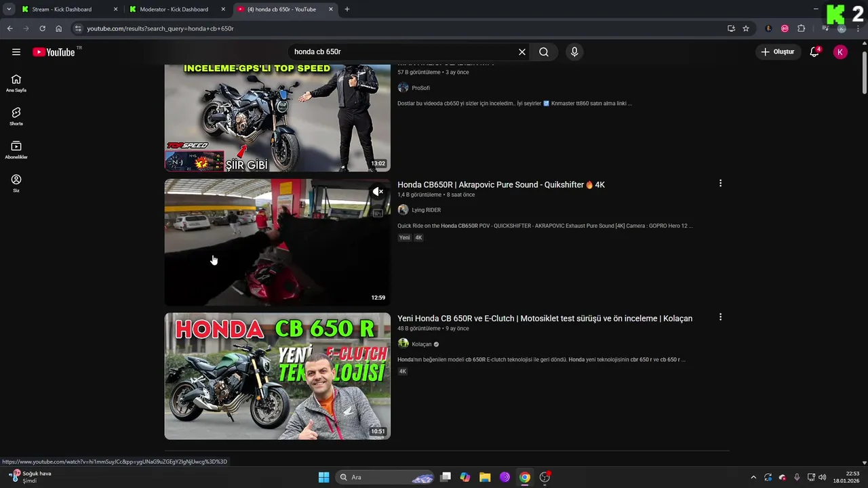Image resolution: width=868 pixels, height=488 pixels.
Task: Open the taskbar clock showing 22:53
Action: tap(846, 477)
